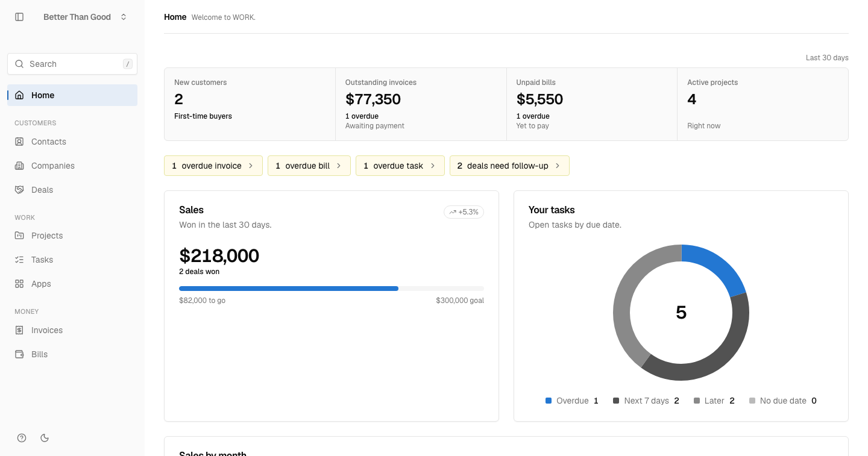Viewport: 868px width, 456px height.
Task: Click the +5.3% sales trend badge
Action: point(464,212)
